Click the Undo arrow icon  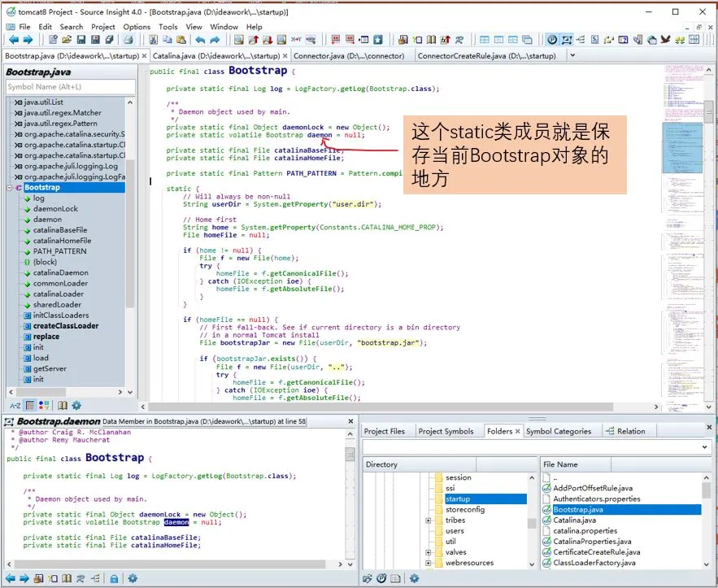click(201, 40)
